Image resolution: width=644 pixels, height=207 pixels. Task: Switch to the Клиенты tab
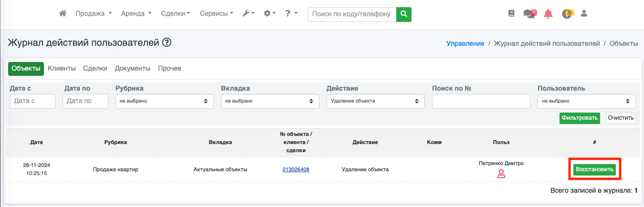click(62, 69)
